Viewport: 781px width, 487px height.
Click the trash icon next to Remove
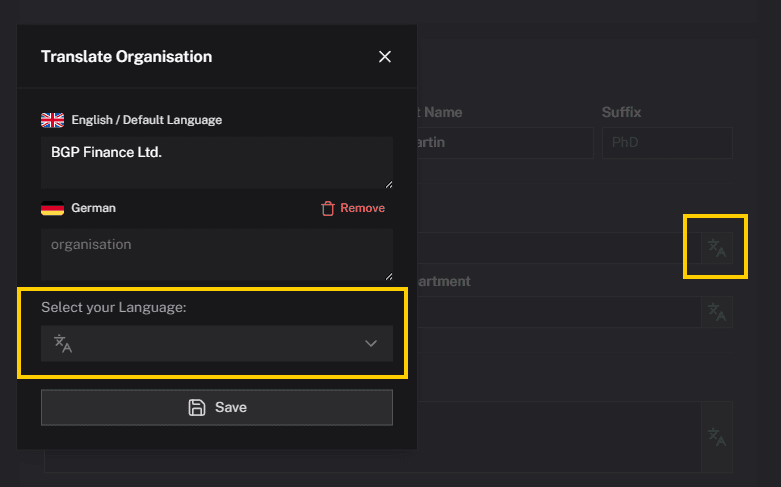pos(328,209)
